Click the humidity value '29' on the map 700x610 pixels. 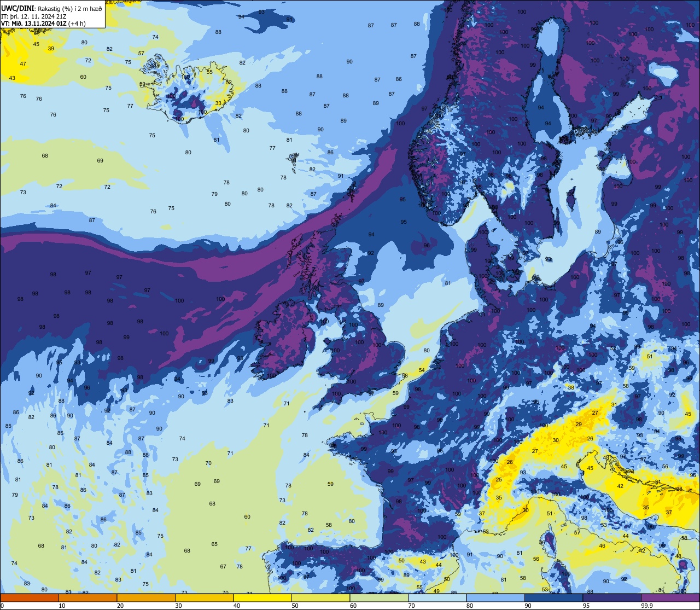point(579,425)
